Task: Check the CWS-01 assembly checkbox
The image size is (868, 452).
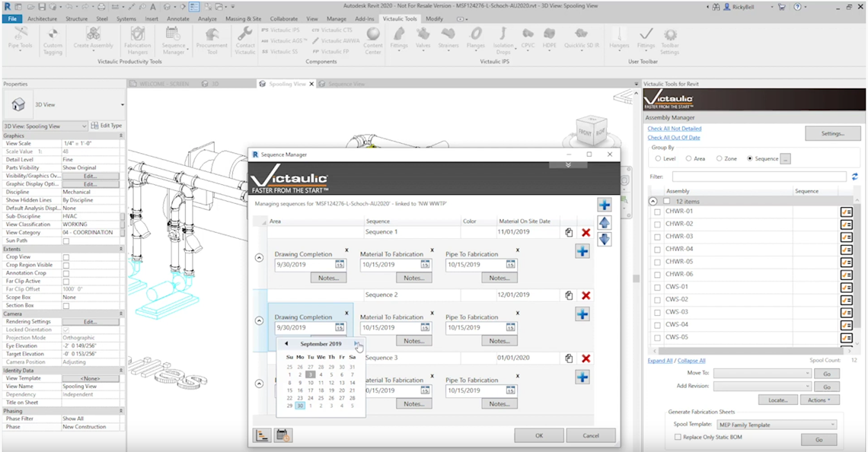Action: [657, 288]
